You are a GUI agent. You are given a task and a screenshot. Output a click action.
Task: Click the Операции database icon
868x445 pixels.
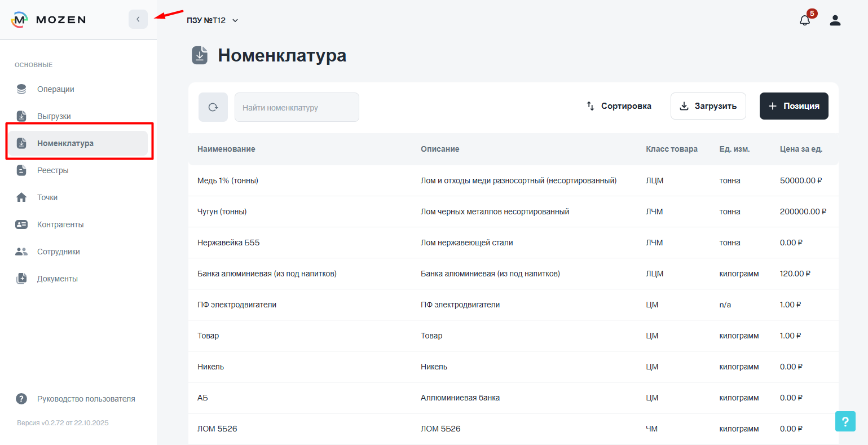pos(21,89)
